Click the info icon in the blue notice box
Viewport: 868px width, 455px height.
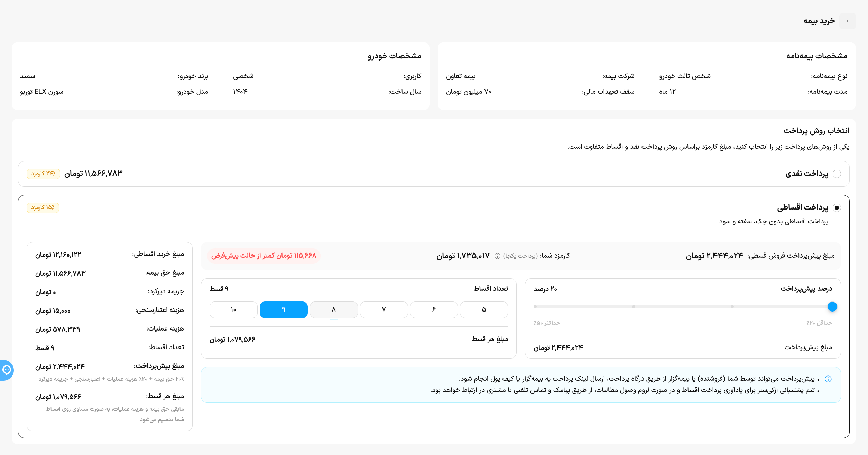pos(828,379)
